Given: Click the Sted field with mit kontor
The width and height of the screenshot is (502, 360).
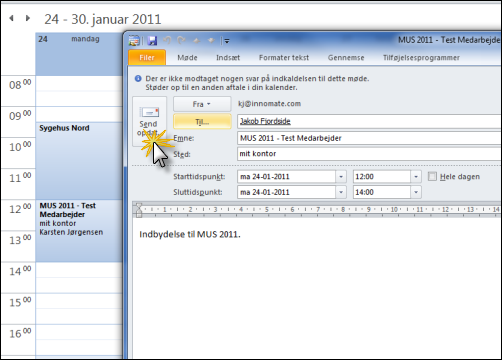Looking at the screenshot, I should point(369,154).
